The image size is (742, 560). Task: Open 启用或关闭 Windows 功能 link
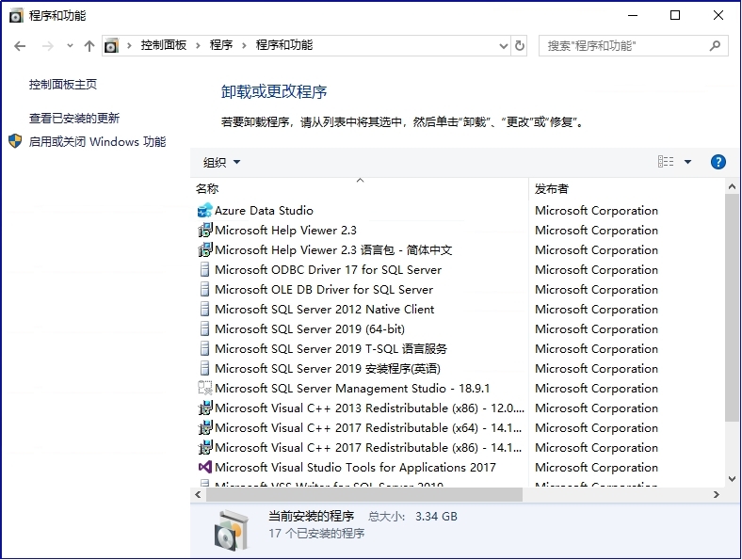[x=98, y=141]
